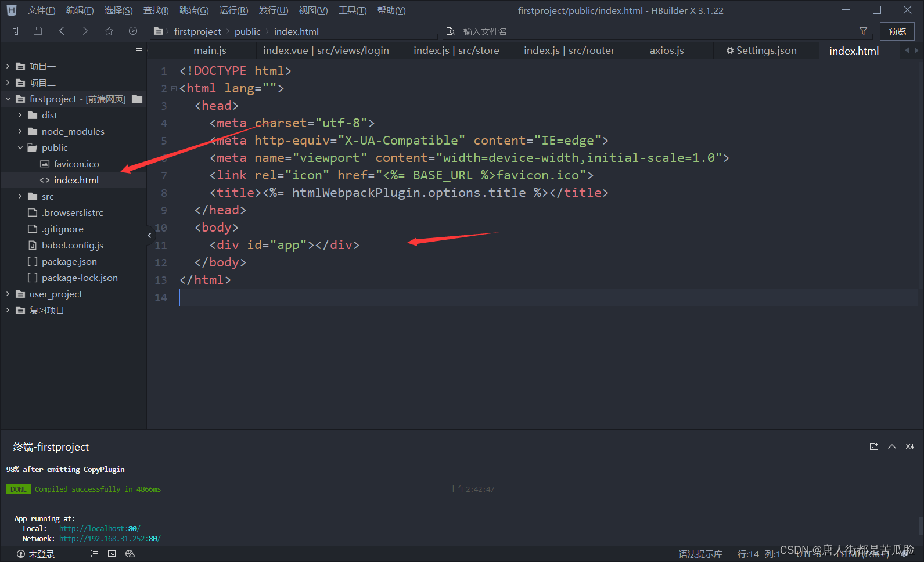This screenshot has height=562, width=924.
Task: Click the HBuilder X logo icon
Action: pyautogui.click(x=12, y=10)
